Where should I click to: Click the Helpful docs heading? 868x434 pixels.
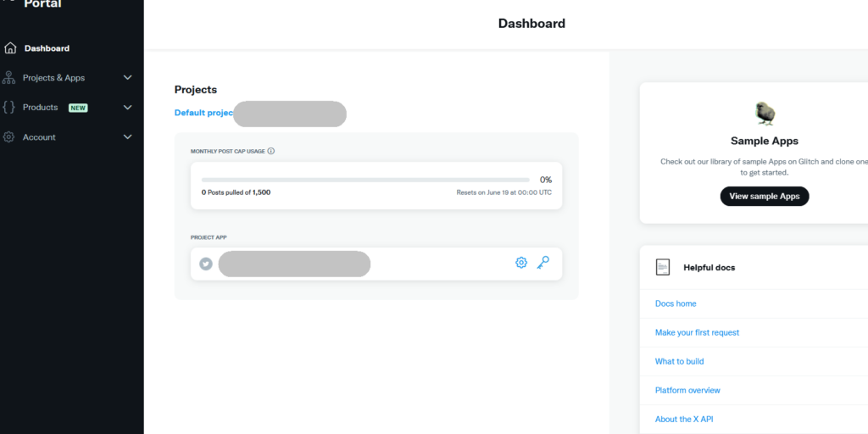click(709, 267)
